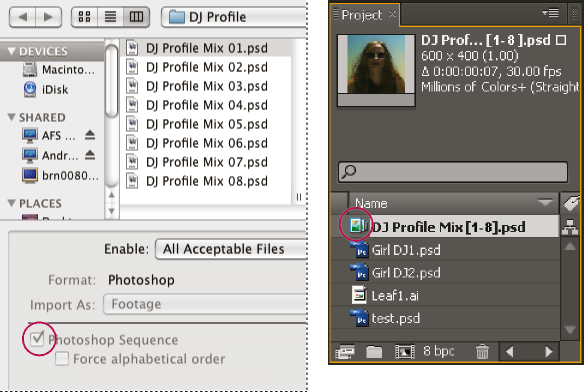Click the Photoshop icon of test.psd
Viewport: 584px width, 392px height.
[359, 318]
